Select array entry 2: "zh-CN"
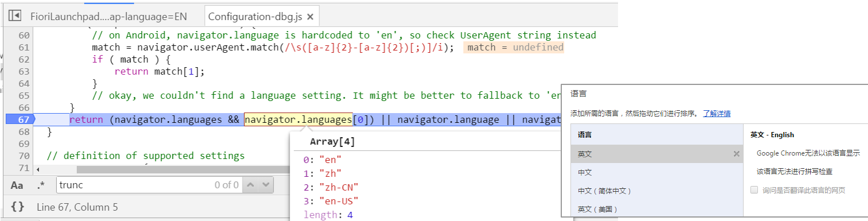The image size is (868, 221). (x=331, y=187)
